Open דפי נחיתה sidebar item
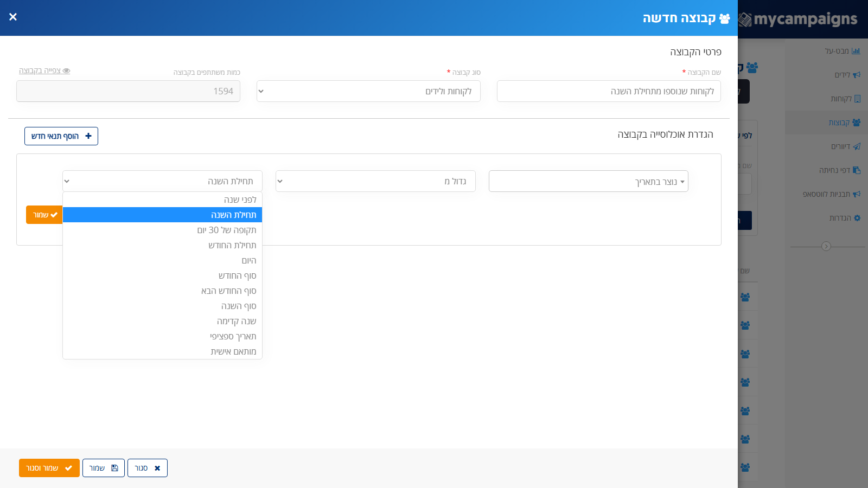 [840, 170]
